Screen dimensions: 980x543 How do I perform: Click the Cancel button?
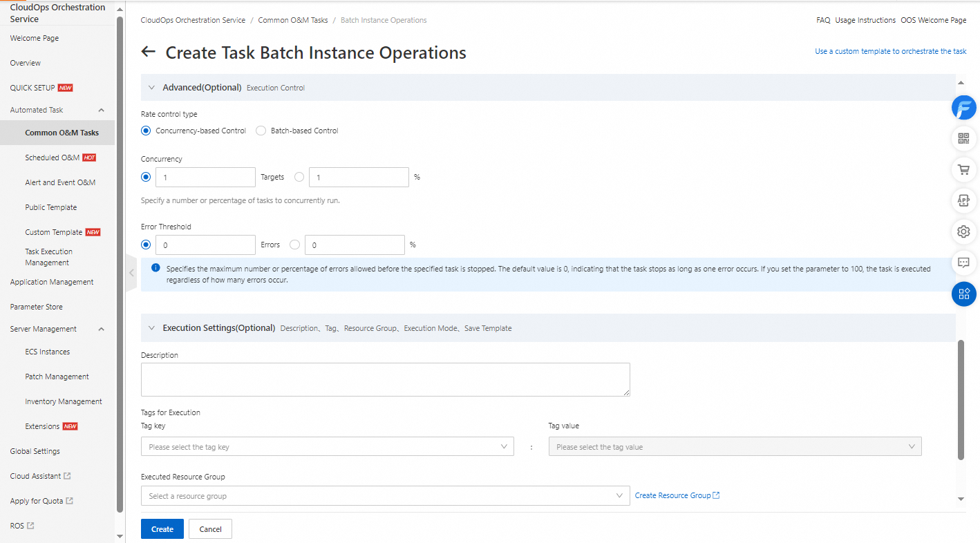(x=210, y=528)
